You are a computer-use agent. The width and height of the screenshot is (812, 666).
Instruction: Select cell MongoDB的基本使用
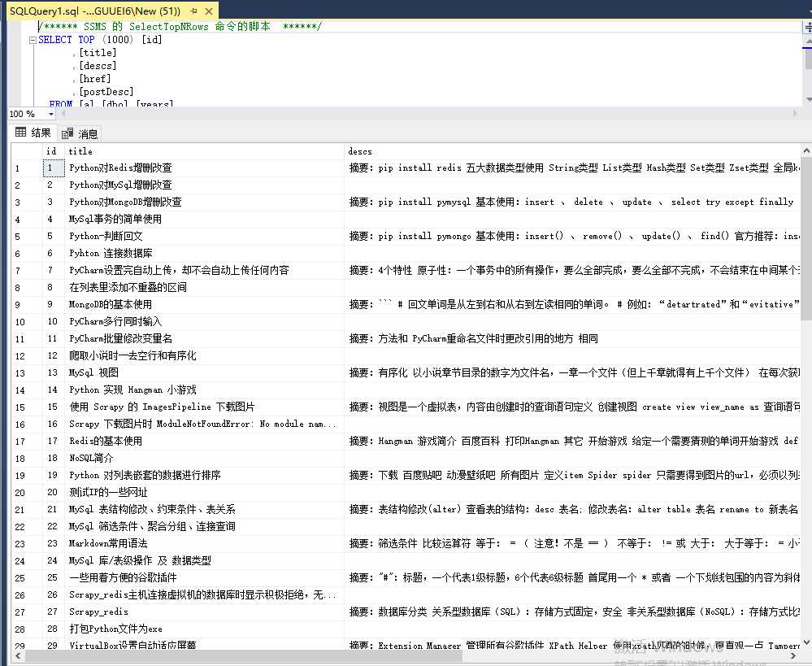point(204,305)
